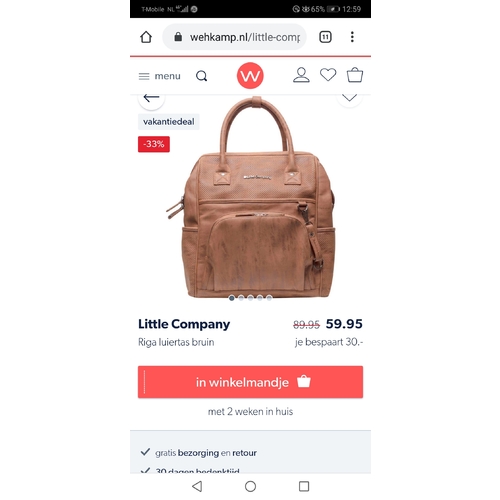Tap the Chrome home icon
500x500 pixels.
click(146, 37)
